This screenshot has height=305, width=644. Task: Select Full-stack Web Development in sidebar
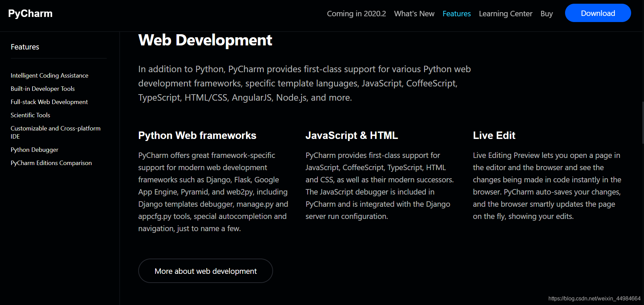coord(49,102)
